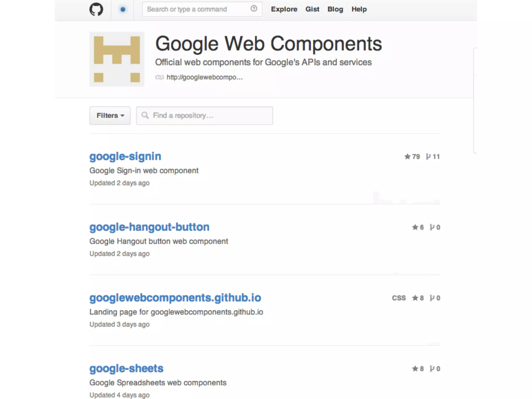Click the fork icon for google-signin
532x399 pixels.
tap(428, 156)
